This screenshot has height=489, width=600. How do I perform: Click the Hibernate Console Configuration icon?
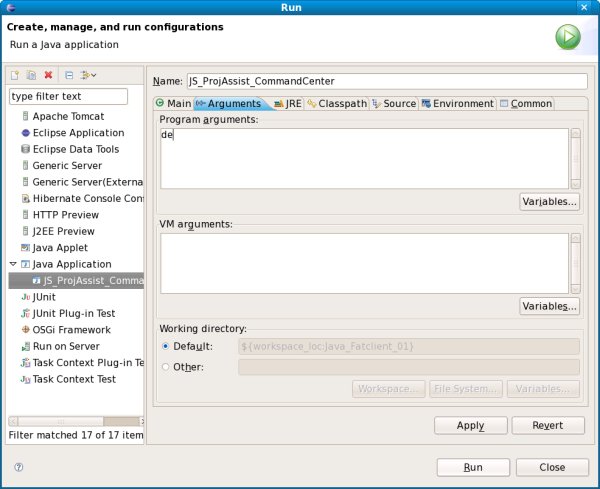click(25, 199)
